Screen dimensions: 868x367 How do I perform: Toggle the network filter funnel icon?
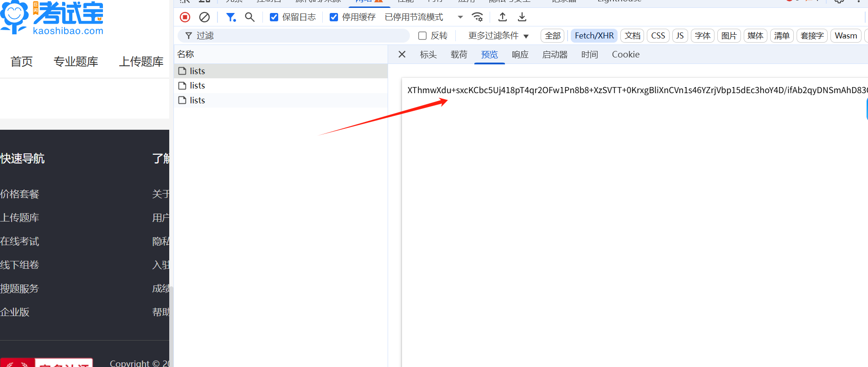point(230,17)
